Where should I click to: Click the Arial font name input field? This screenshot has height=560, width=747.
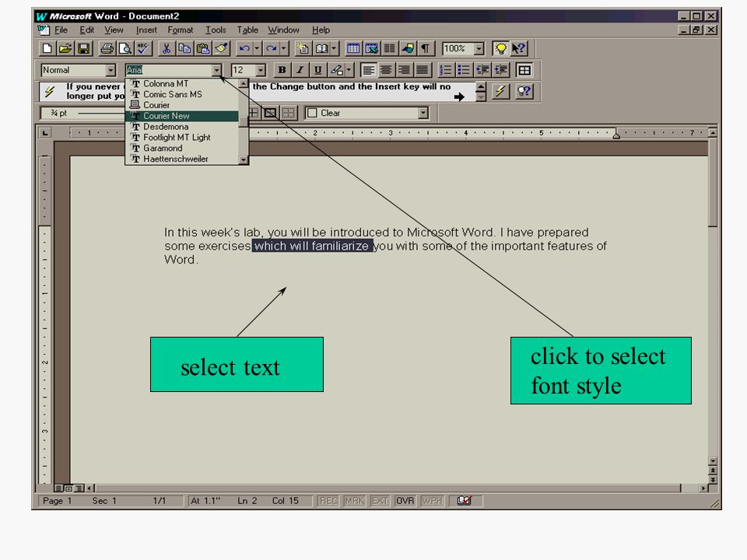coord(169,70)
